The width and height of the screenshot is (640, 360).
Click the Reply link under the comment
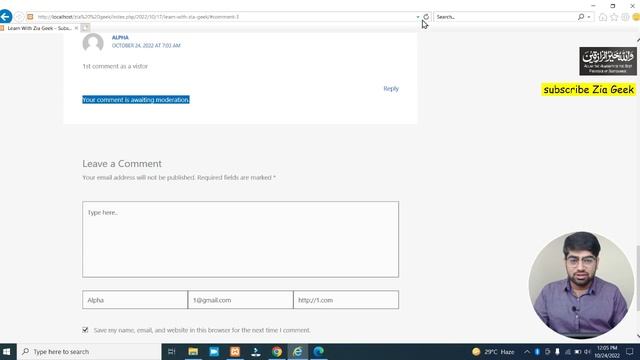click(x=391, y=89)
